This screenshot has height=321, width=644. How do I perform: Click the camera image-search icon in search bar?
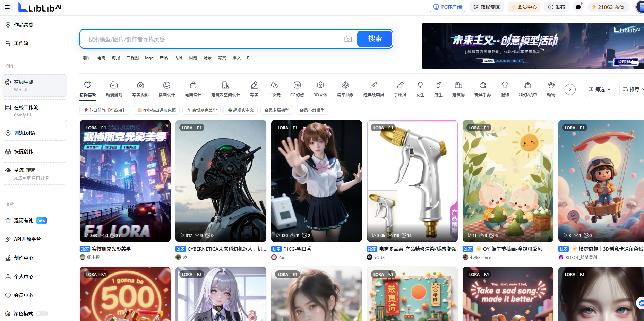(348, 39)
